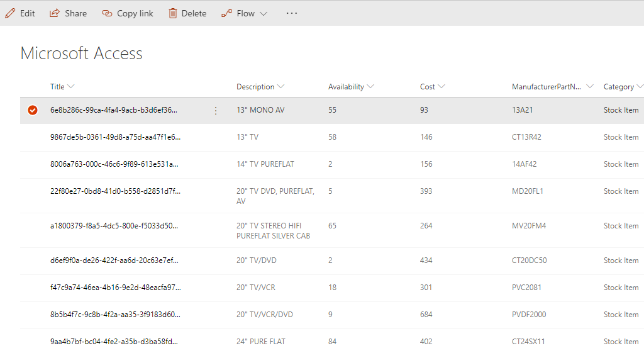644x353 pixels.
Task: Open the Cost column header dropdown
Action: click(441, 87)
